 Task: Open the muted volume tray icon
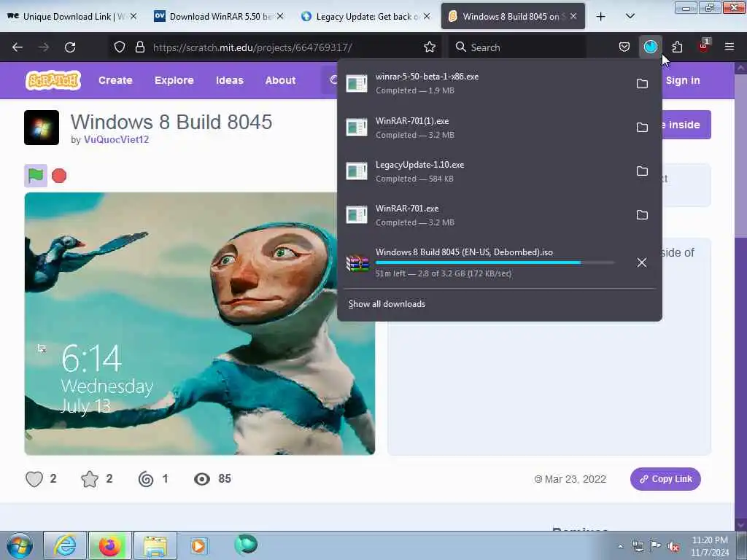click(673, 546)
